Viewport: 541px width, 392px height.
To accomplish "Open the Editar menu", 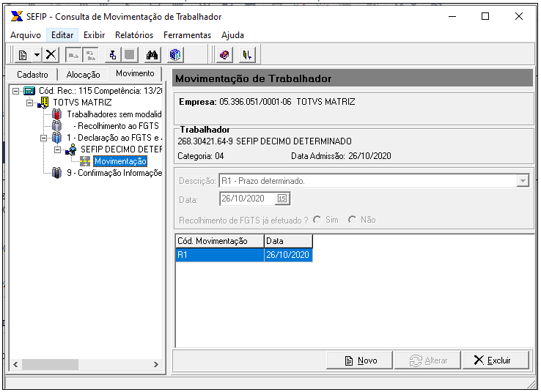I will click(x=62, y=35).
